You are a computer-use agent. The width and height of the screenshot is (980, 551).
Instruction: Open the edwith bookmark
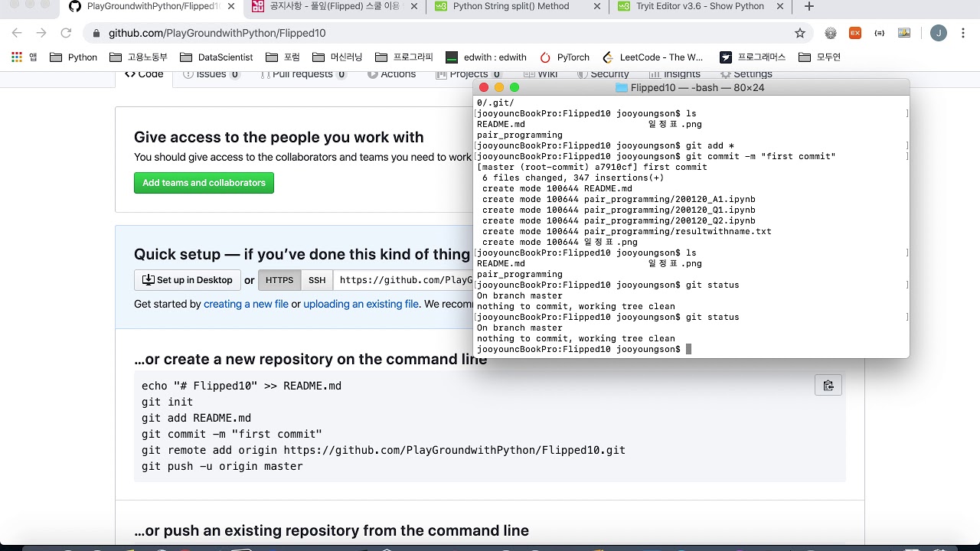click(x=487, y=57)
